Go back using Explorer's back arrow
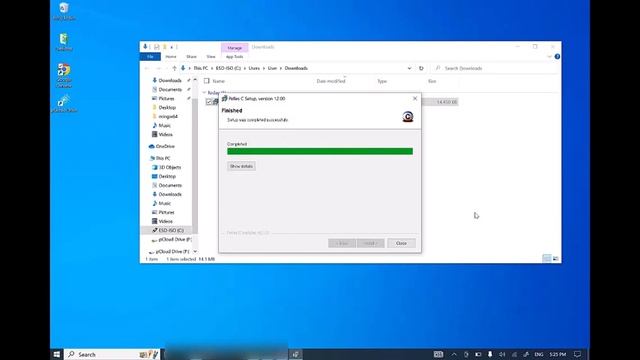The width and height of the screenshot is (640, 360). 147,68
